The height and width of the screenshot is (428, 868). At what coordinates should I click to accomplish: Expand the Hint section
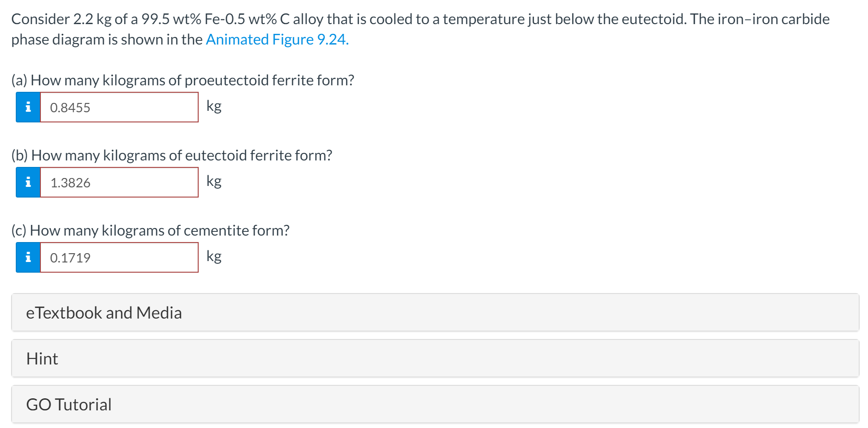pyautogui.click(x=435, y=358)
